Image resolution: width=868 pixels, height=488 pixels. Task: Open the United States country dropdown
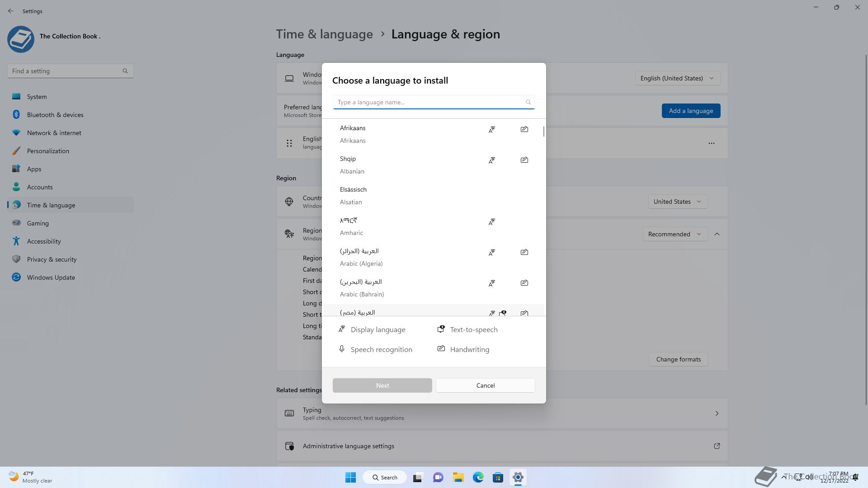pyautogui.click(x=677, y=202)
